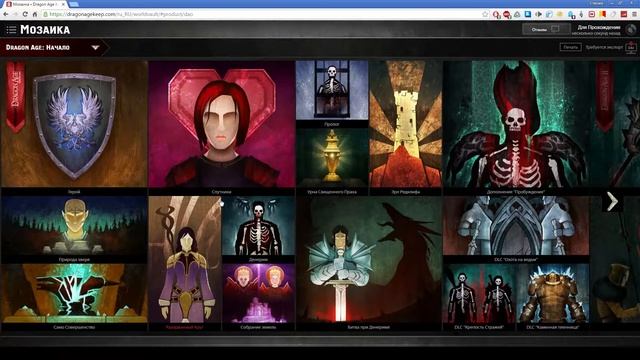Reload the page with the refresh icon
640x360 pixels.
tap(25, 14)
